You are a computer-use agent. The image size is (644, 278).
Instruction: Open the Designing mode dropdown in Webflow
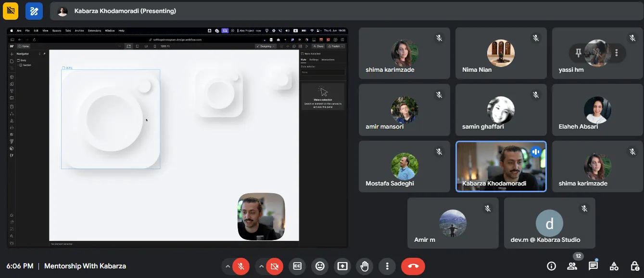[x=265, y=46]
